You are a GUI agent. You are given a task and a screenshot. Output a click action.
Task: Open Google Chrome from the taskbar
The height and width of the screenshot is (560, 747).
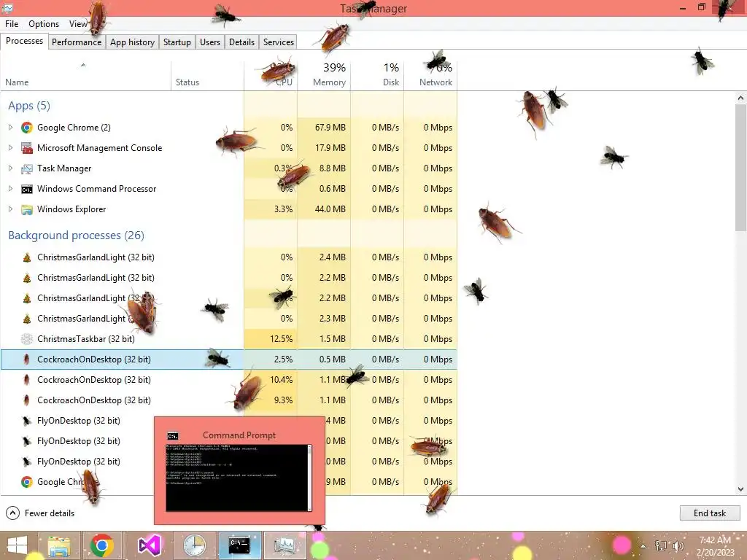[x=102, y=545]
